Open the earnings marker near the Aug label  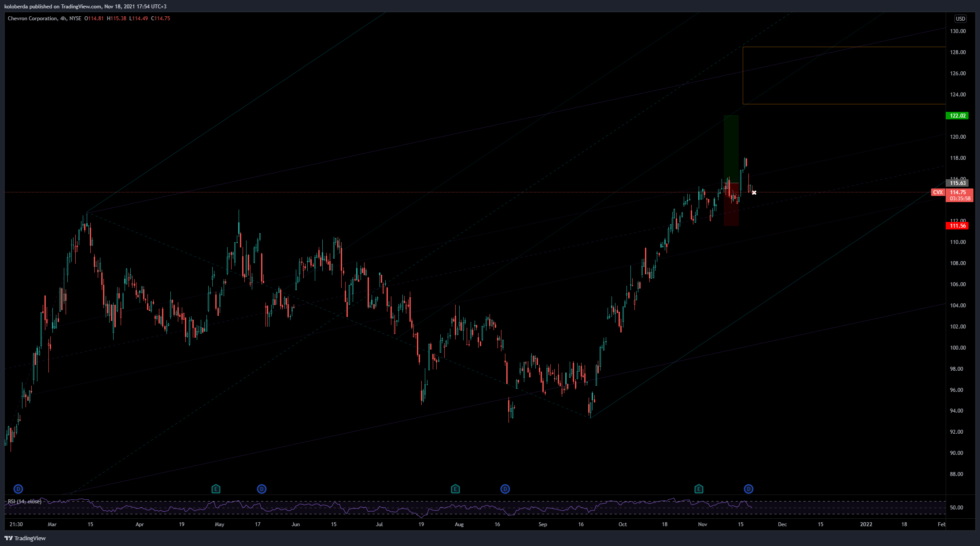tap(455, 489)
